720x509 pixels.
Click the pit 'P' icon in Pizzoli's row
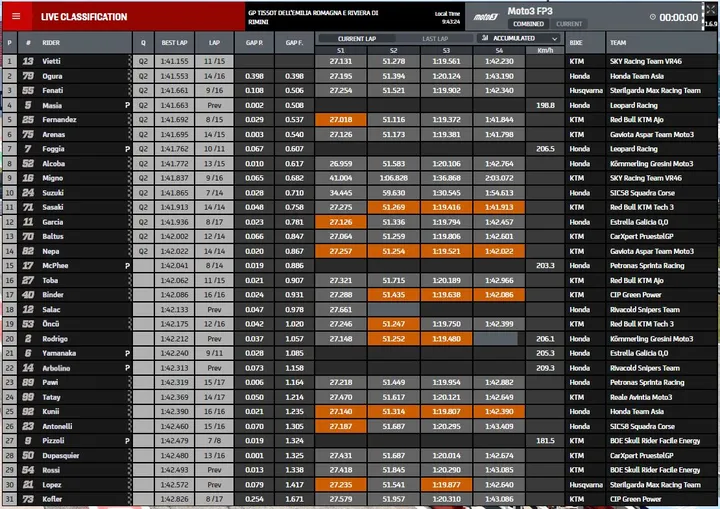coord(127,441)
